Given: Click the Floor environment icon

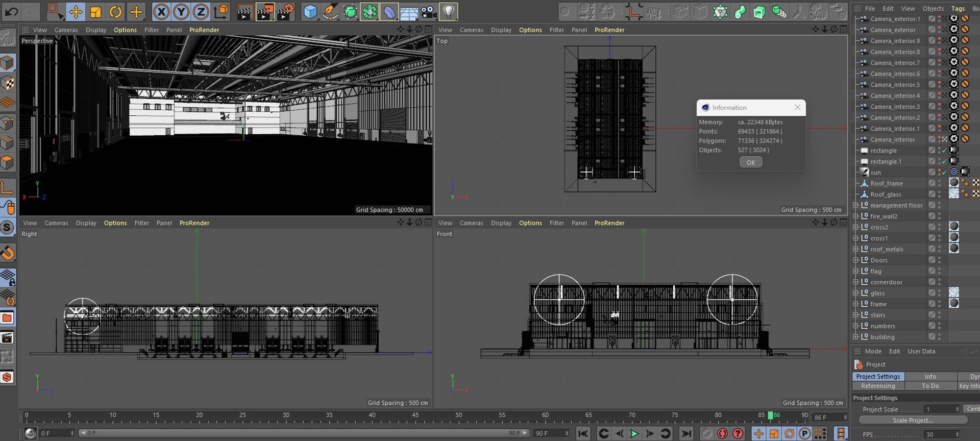Looking at the screenshot, I should (409, 11).
